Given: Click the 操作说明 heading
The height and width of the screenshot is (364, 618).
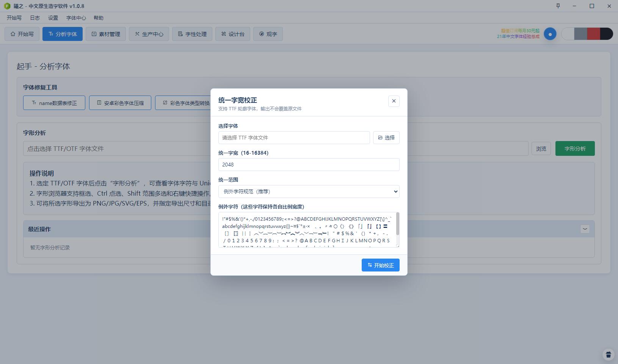Looking at the screenshot, I should click(42, 173).
